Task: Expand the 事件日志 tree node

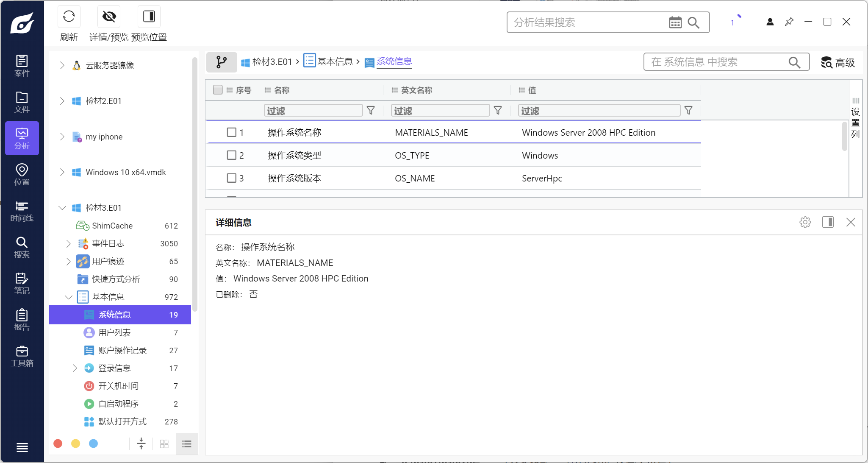Action: (x=68, y=243)
